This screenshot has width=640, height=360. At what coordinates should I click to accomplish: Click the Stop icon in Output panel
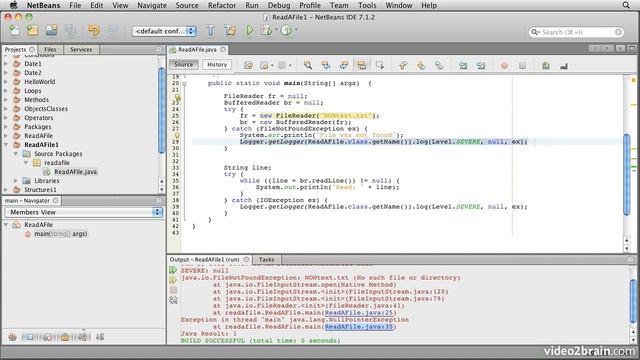point(173,290)
